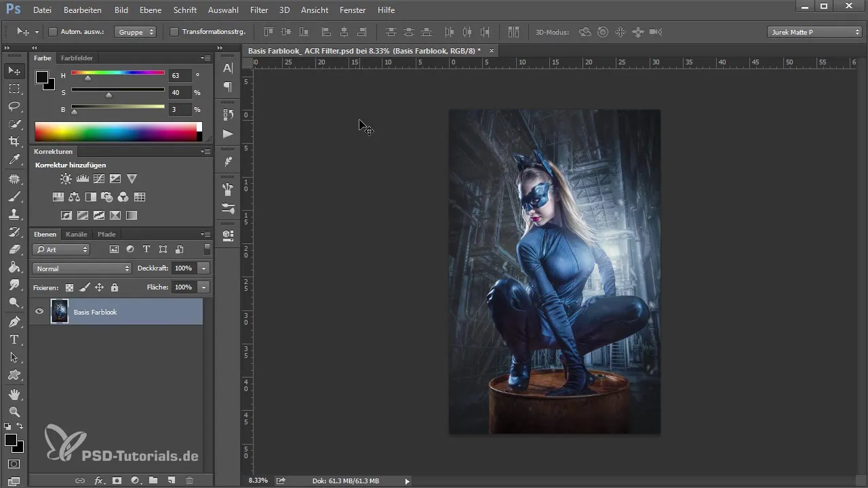This screenshot has height=488, width=868.
Task: Select the History Brush tool
Action: (x=14, y=232)
